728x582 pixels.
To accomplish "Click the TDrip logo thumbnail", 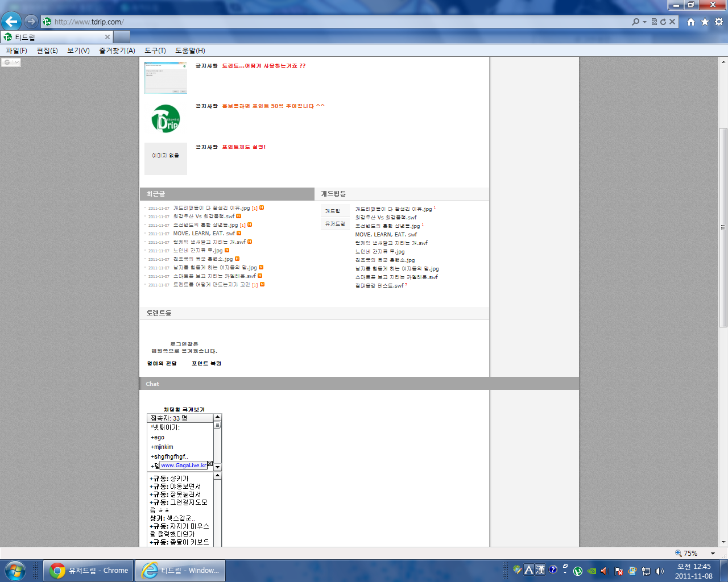I will 166,118.
